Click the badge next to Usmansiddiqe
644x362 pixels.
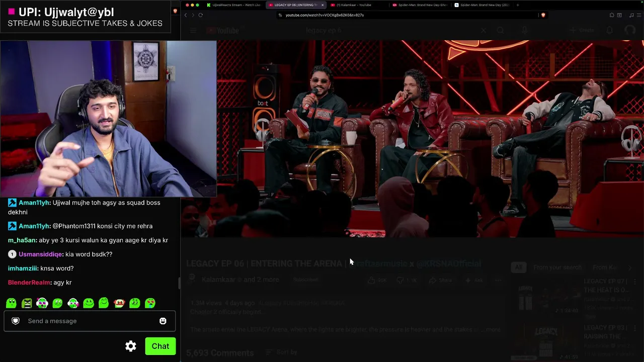click(12, 254)
